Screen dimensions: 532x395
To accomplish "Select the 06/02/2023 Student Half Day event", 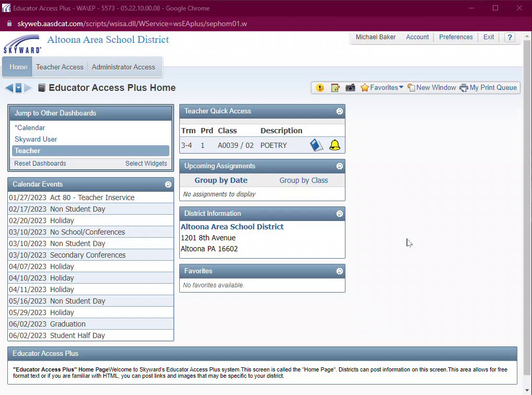I will [90, 335].
